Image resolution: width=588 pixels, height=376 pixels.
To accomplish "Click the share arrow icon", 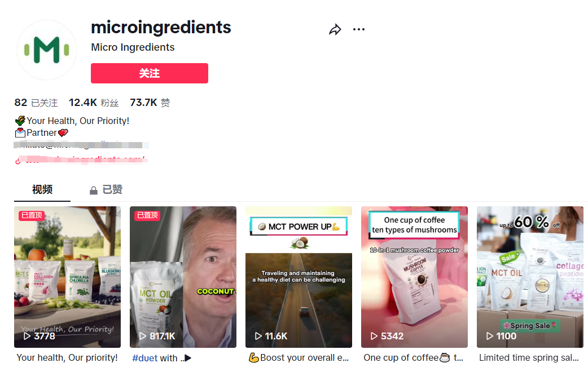I will click(x=335, y=30).
